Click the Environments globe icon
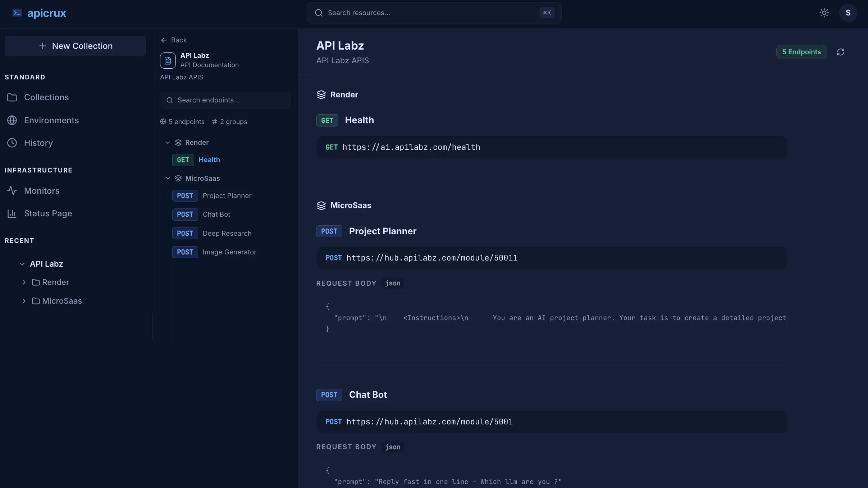Viewport: 868px width, 488px height. click(x=12, y=120)
